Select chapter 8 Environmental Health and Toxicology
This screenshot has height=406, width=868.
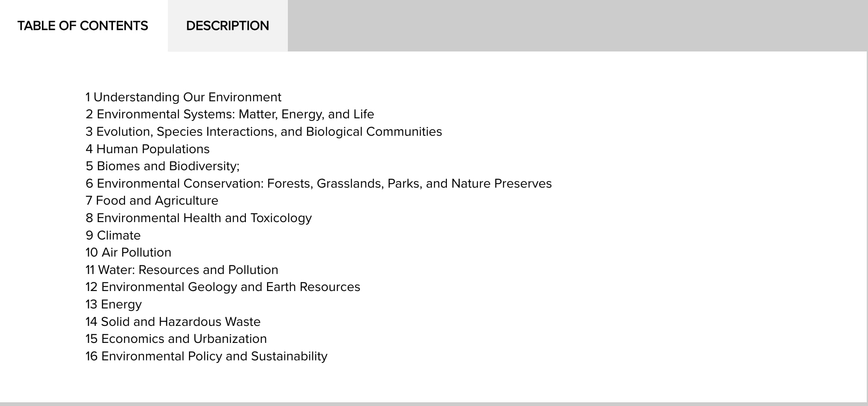coord(199,218)
